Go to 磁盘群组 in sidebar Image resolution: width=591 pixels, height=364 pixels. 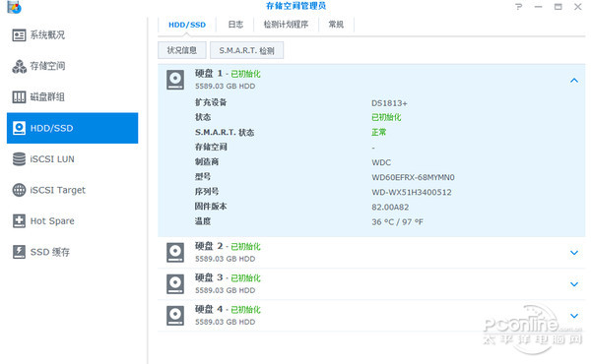coord(47,97)
